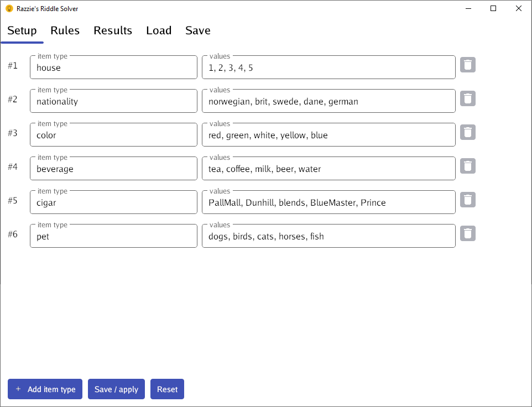This screenshot has height=407, width=532.
Task: Switch to the Setup tab
Action: pos(22,30)
